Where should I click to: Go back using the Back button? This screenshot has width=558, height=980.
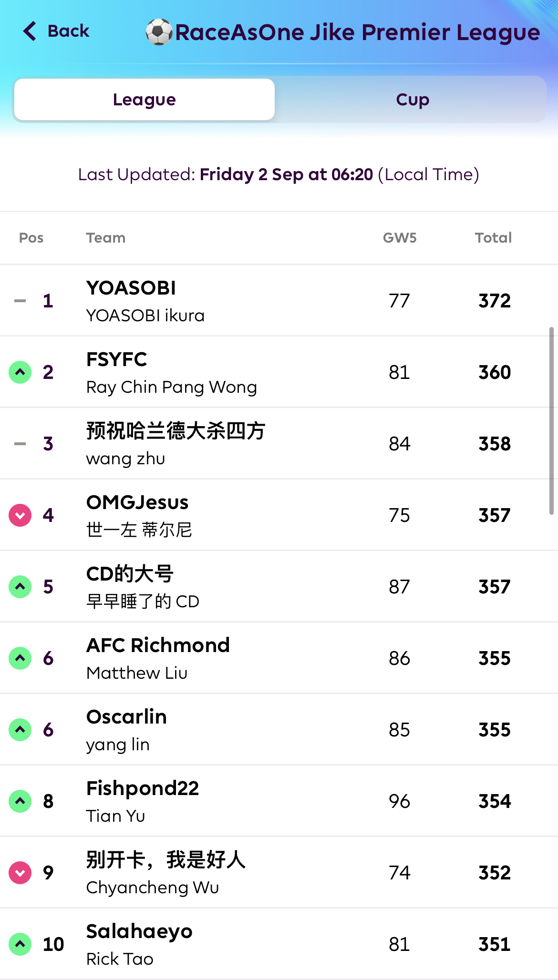(x=68, y=31)
